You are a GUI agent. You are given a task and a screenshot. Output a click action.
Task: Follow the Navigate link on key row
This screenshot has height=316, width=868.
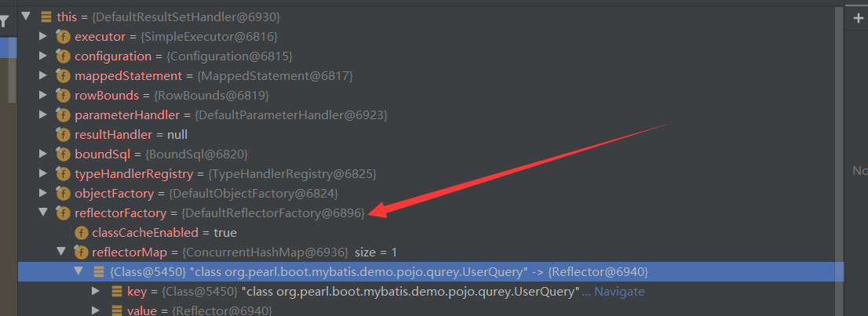(x=619, y=291)
